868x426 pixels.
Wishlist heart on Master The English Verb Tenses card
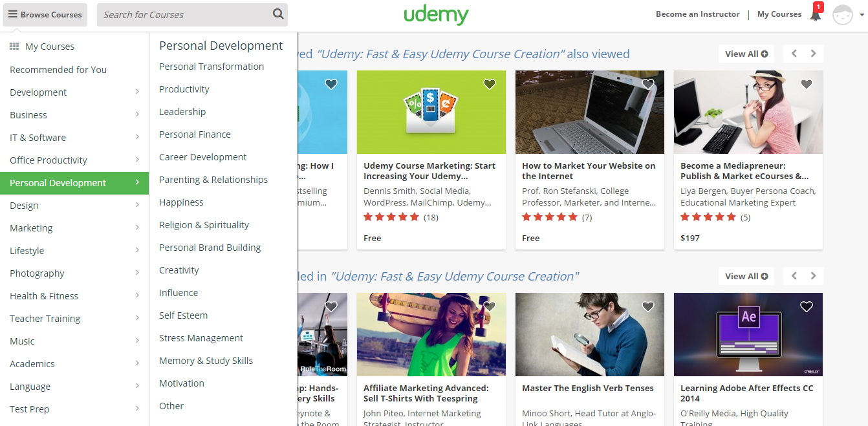coord(648,306)
